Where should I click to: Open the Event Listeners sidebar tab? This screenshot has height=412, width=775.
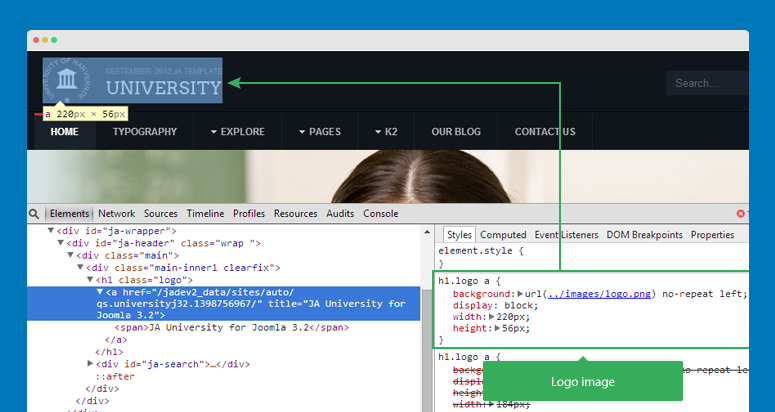[566, 235]
